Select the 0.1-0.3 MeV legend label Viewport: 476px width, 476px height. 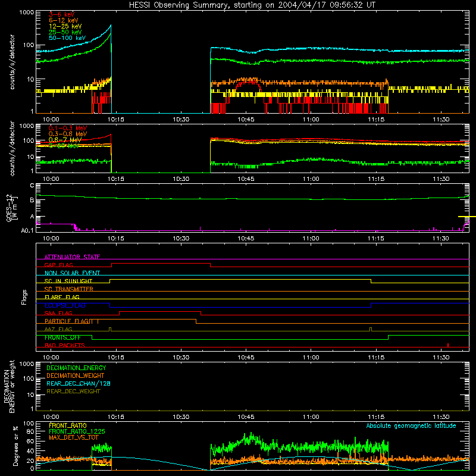point(68,128)
